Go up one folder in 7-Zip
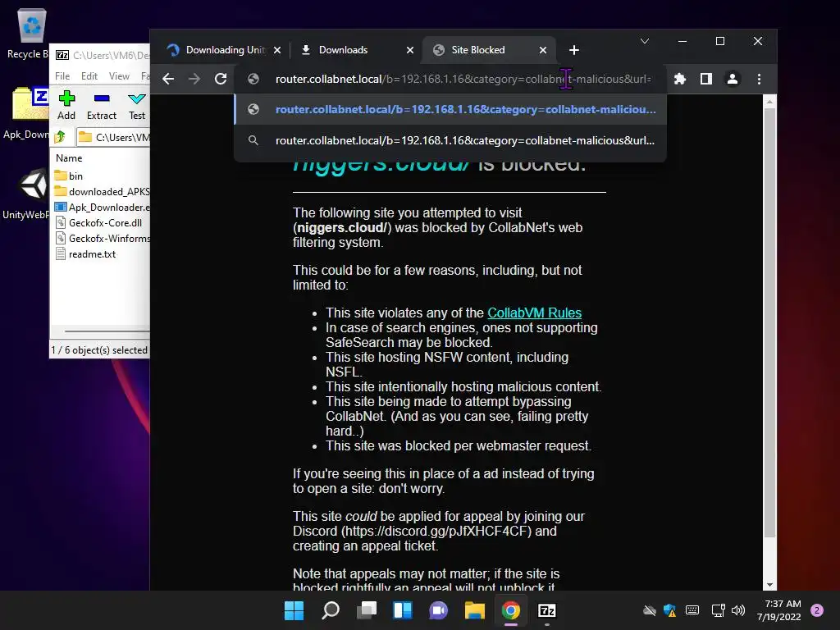The height and width of the screenshot is (630, 840). (x=60, y=137)
